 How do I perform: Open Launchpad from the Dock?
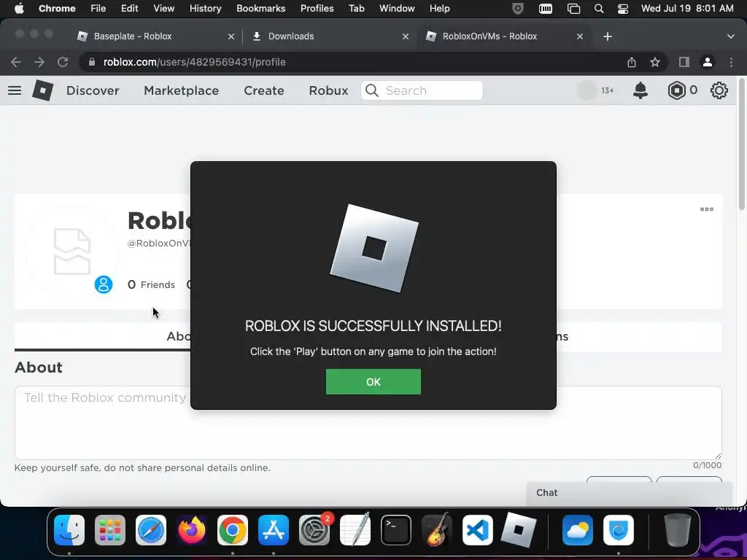point(110,530)
